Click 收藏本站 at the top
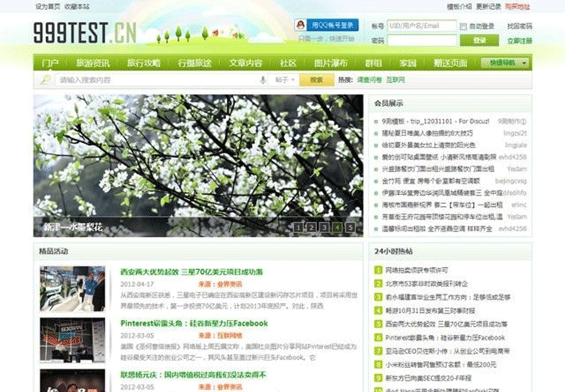 click(x=77, y=7)
